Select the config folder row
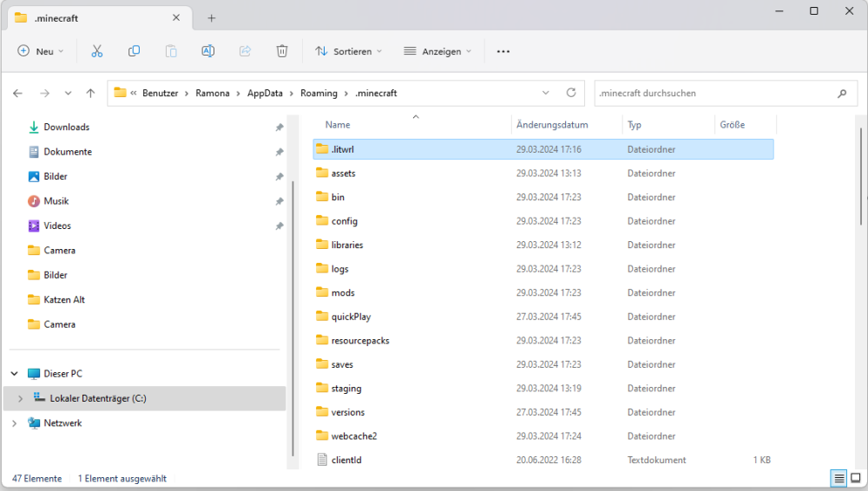 point(543,221)
